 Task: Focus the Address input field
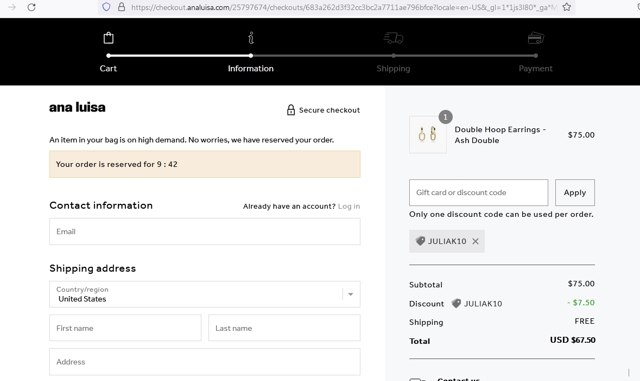click(205, 362)
